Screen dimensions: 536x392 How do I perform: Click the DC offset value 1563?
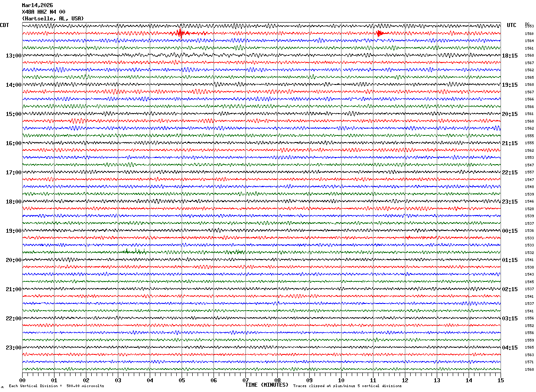click(529, 355)
